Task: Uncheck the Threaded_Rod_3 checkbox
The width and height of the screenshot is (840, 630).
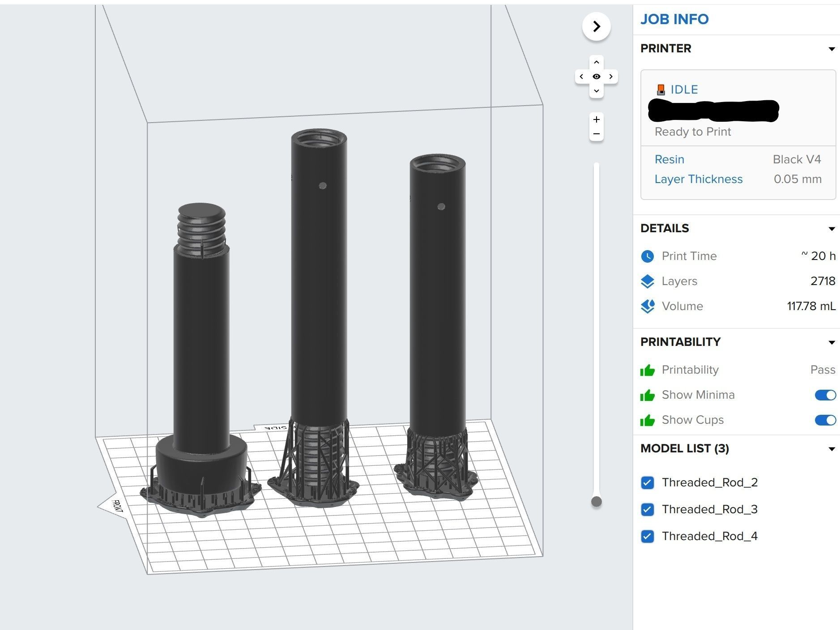Action: pos(648,509)
